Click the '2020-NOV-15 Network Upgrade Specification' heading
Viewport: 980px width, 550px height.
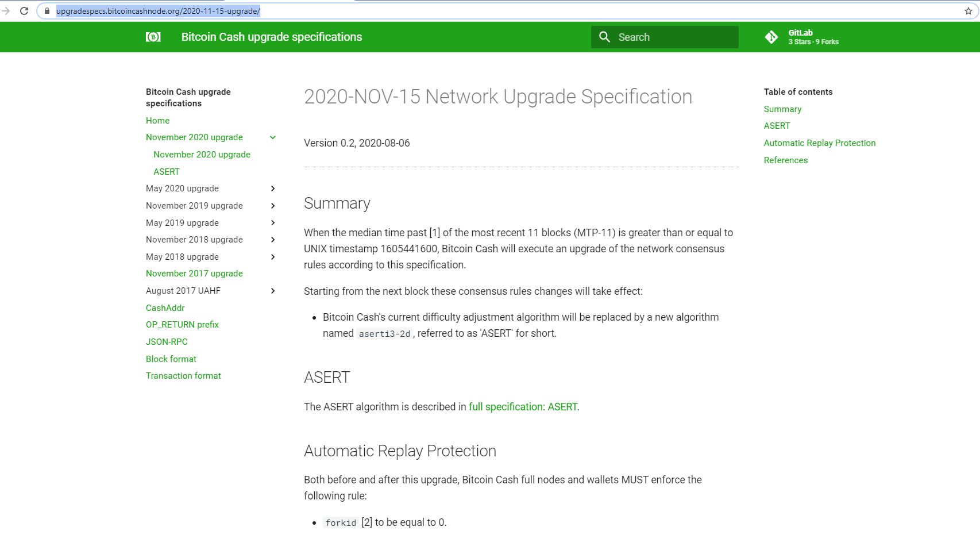point(498,97)
